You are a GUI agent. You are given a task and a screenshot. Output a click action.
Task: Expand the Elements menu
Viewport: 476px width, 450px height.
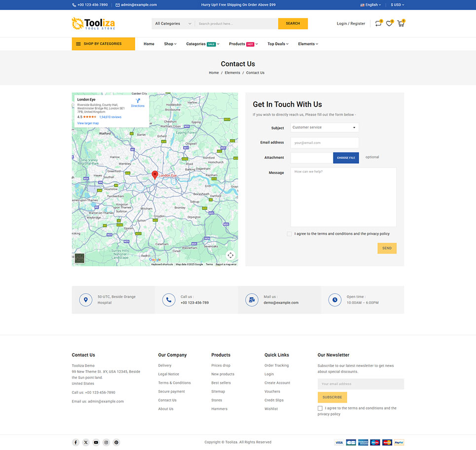click(x=308, y=44)
